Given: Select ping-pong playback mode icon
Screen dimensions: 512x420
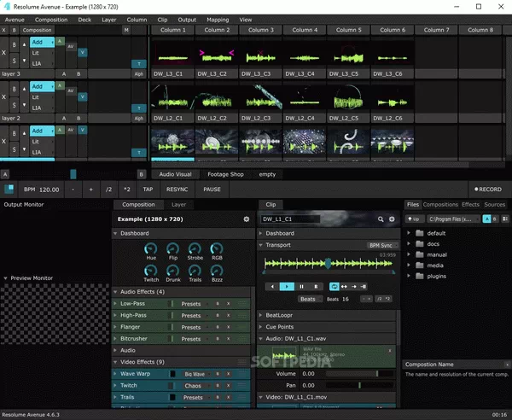Looking at the screenshot, I should [344, 287].
